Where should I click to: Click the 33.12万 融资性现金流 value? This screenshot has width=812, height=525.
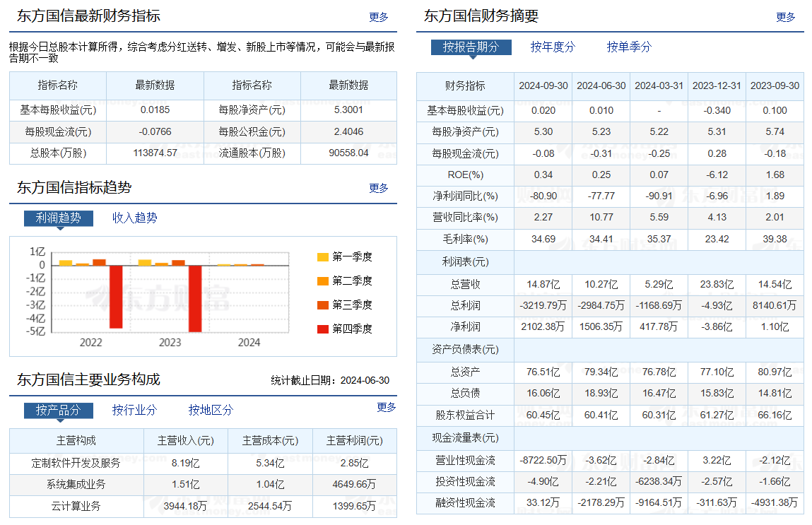[x=543, y=502]
